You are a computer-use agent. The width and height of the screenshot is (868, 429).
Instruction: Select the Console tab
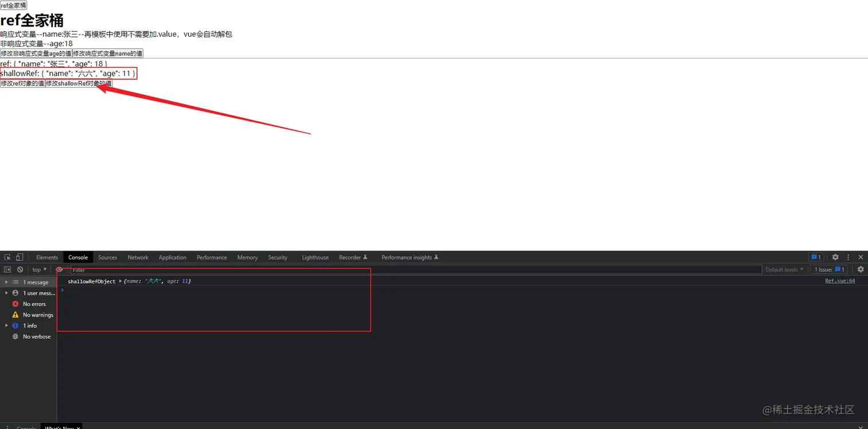78,257
